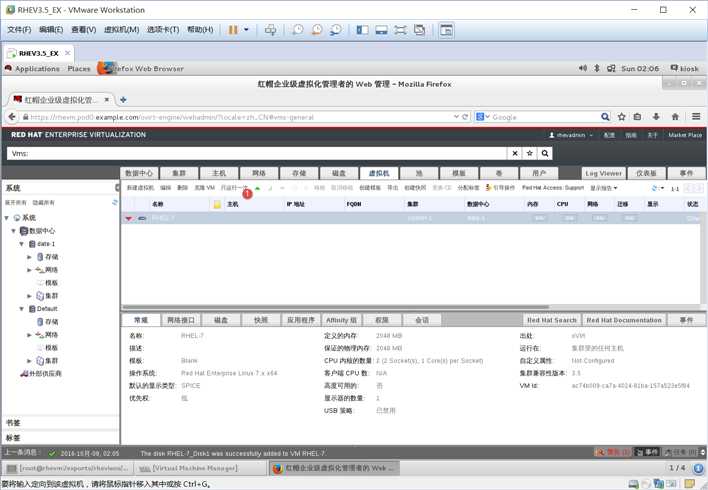The width and height of the screenshot is (708, 490).
Task: Open the 快照 detail sub-tab
Action: 261,320
